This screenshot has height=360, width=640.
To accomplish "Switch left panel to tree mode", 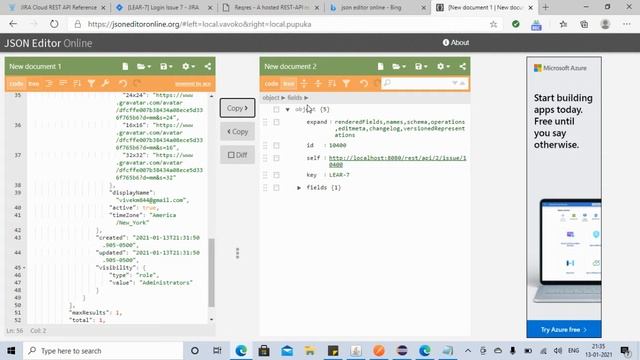I will 33,84.
